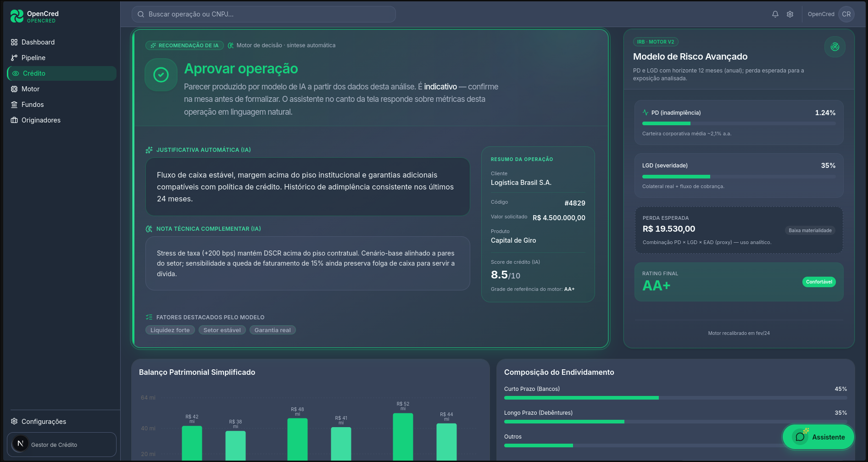This screenshot has width=868, height=462.
Task: Click the PD inadimplência progress bar
Action: (739, 123)
